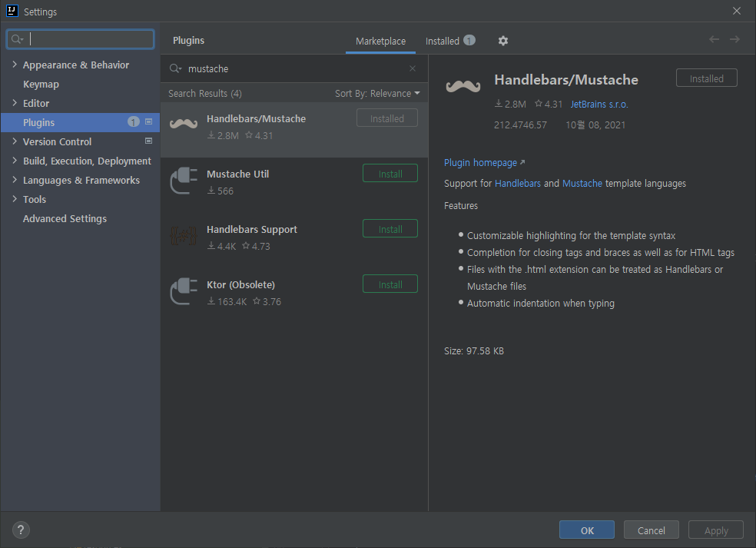Select Handlebars/Mustache plugin in results
Viewport: 756px width, 548px height.
(x=294, y=130)
